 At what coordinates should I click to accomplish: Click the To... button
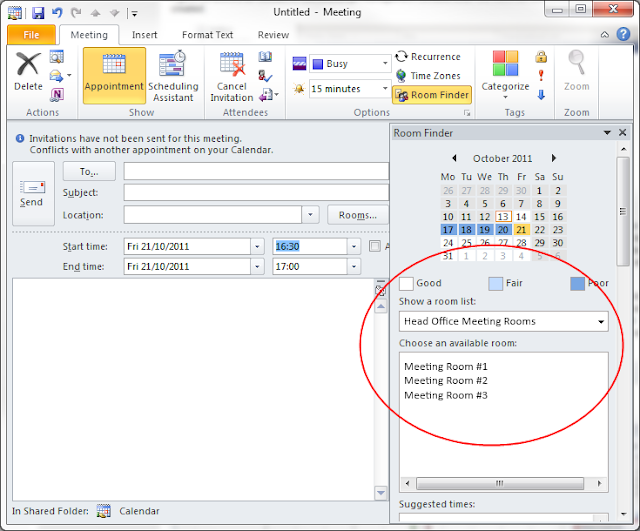89,171
